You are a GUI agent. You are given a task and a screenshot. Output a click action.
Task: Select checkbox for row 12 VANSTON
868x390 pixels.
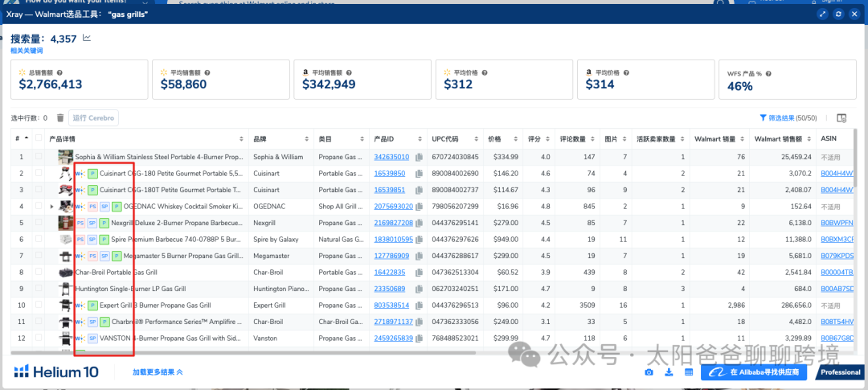pos(39,338)
